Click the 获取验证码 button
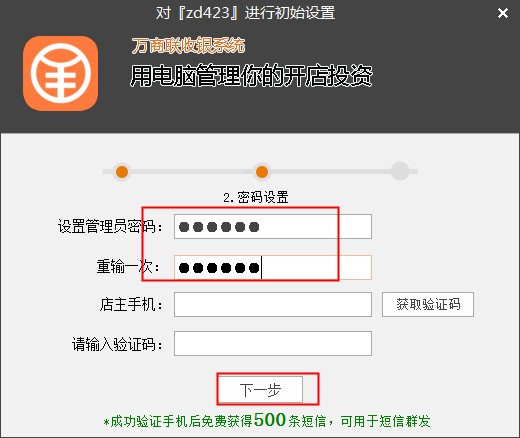The image size is (520, 438). point(428,304)
